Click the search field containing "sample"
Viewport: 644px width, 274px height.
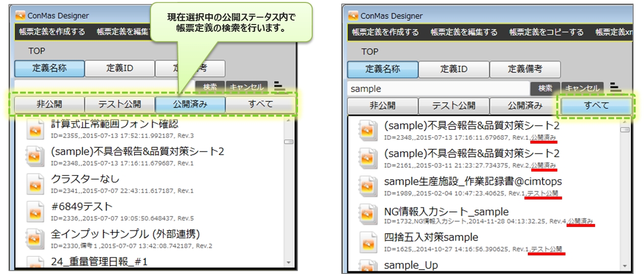[x=439, y=89]
